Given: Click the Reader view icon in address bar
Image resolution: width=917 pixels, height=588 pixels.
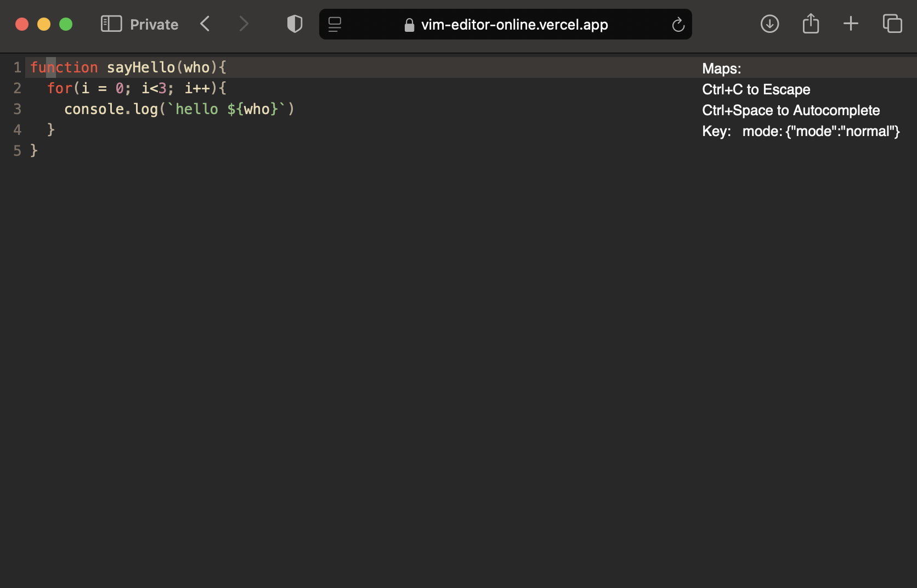Looking at the screenshot, I should tap(334, 24).
